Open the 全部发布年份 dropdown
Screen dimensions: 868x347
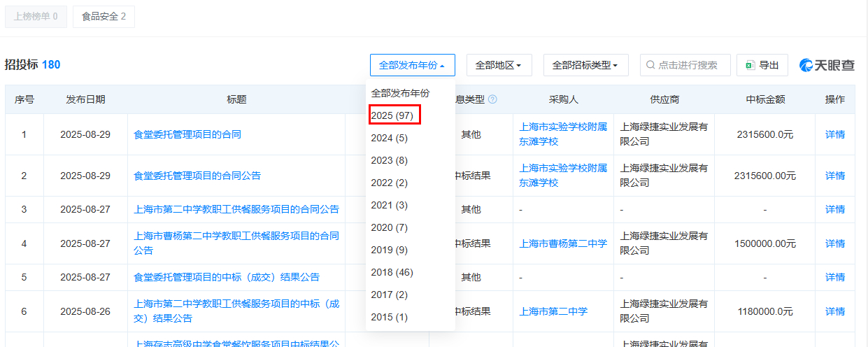[x=413, y=65]
